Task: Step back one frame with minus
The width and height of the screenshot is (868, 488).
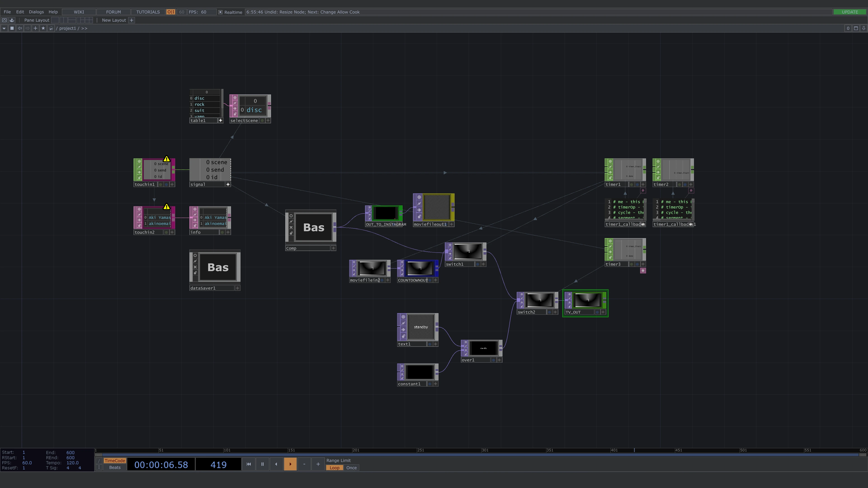Action: tap(304, 464)
